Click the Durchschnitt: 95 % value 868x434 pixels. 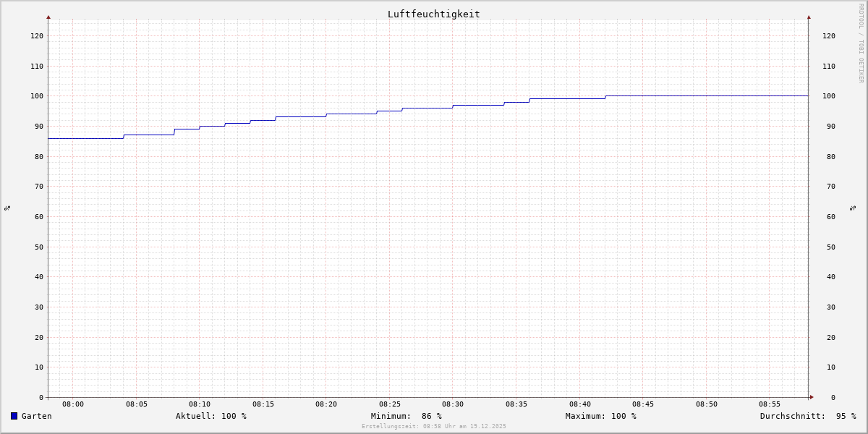click(x=807, y=416)
